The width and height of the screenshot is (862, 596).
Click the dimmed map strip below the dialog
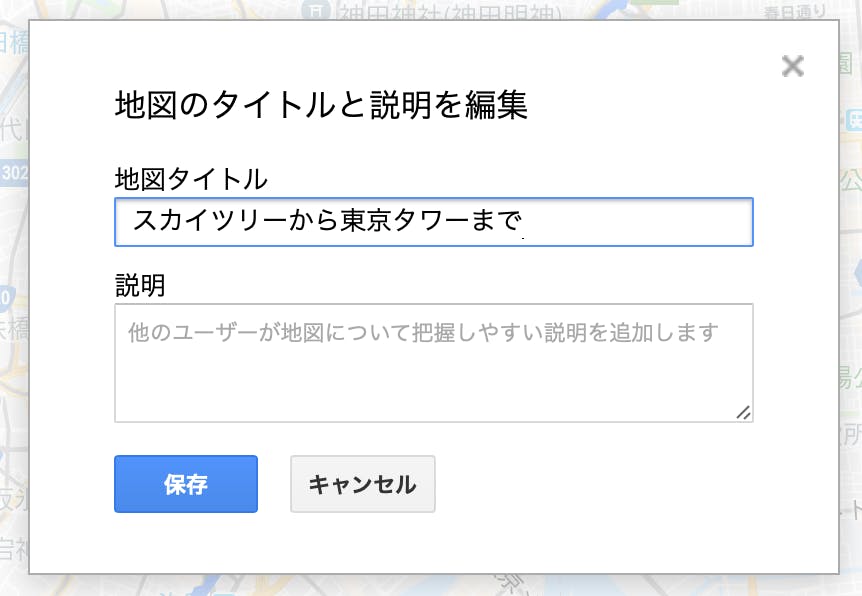pos(431,586)
